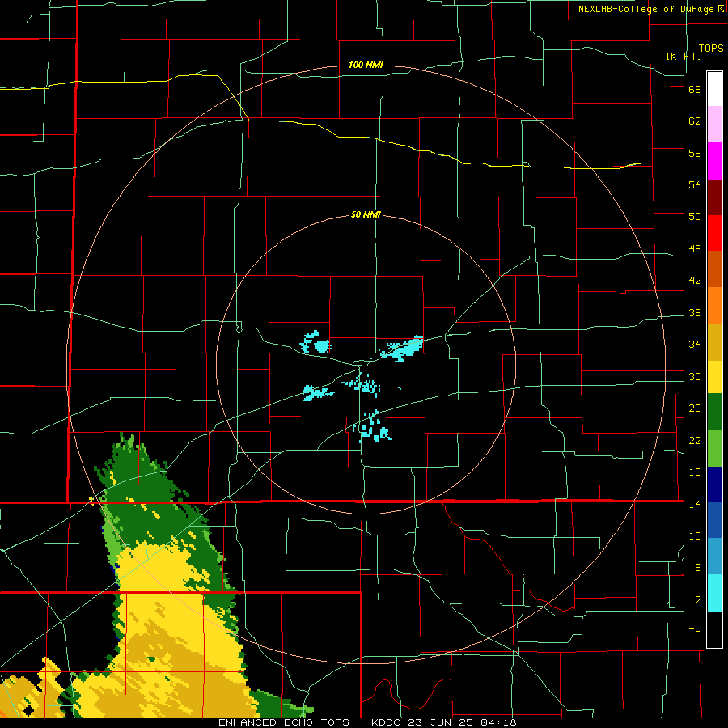Screen dimensions: 728x728
Task: Click the 38 legend scale value
Action: coord(695,313)
